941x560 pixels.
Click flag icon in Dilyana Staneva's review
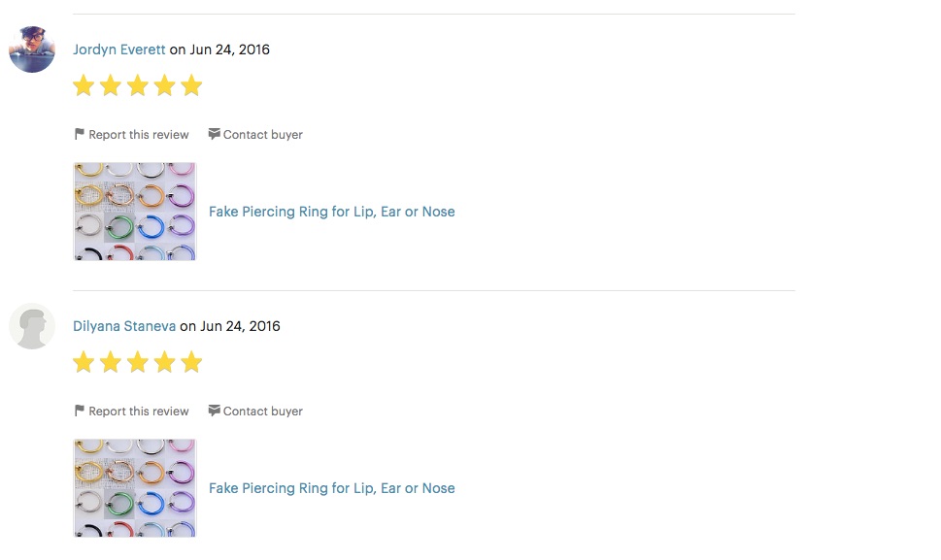coord(80,411)
